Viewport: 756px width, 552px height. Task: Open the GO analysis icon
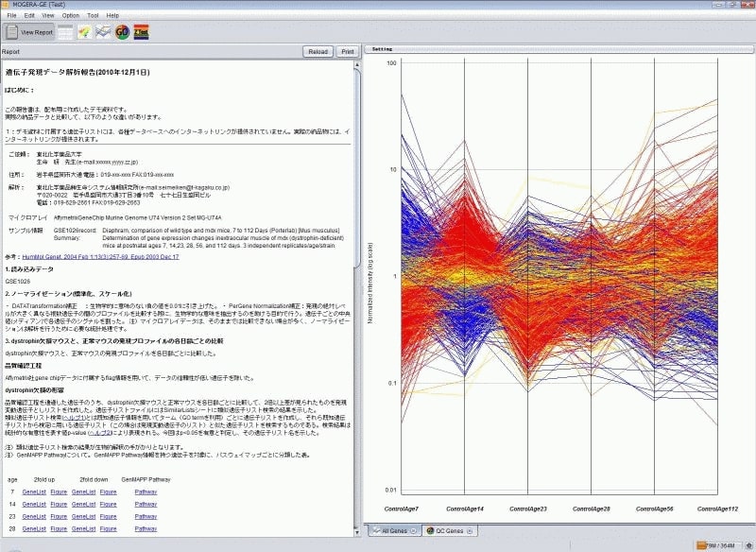(x=122, y=32)
